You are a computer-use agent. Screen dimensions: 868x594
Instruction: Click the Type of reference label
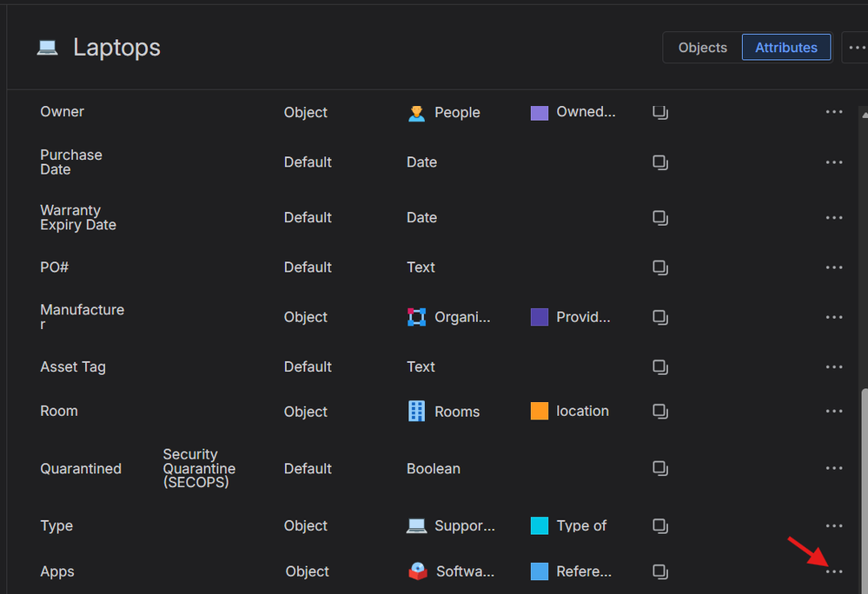[x=584, y=525]
